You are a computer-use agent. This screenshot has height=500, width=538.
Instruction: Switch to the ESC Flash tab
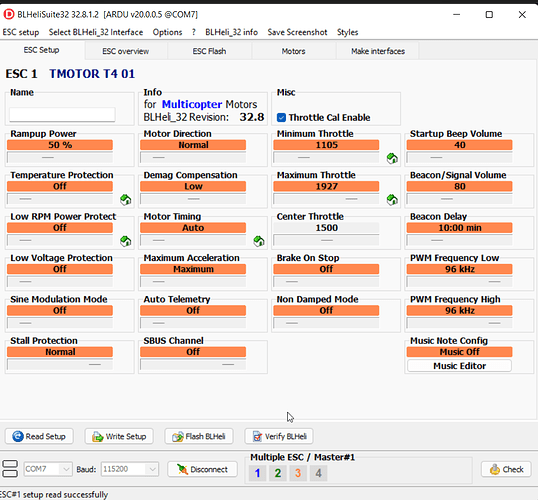pyautogui.click(x=209, y=51)
